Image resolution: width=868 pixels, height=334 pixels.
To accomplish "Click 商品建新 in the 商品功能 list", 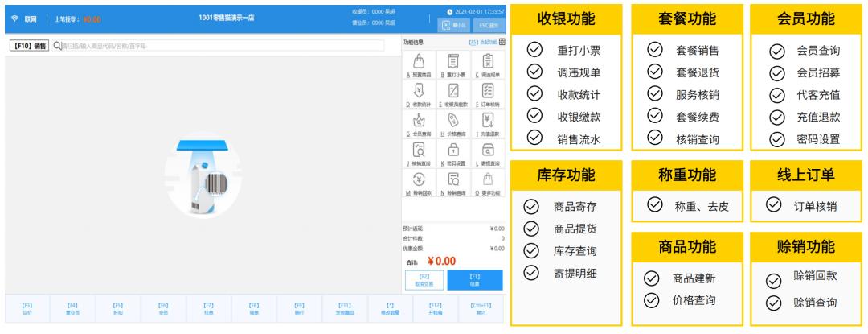I will click(x=694, y=278).
